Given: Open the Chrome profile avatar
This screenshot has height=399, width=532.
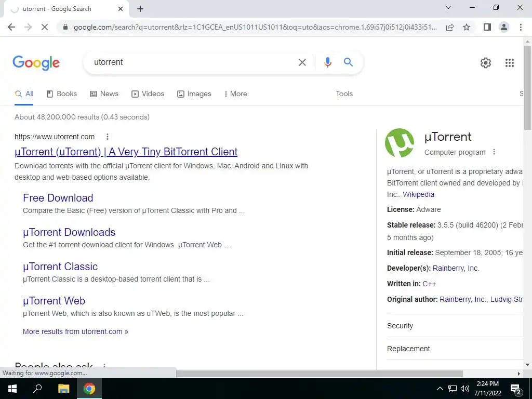Looking at the screenshot, I should [x=504, y=27].
